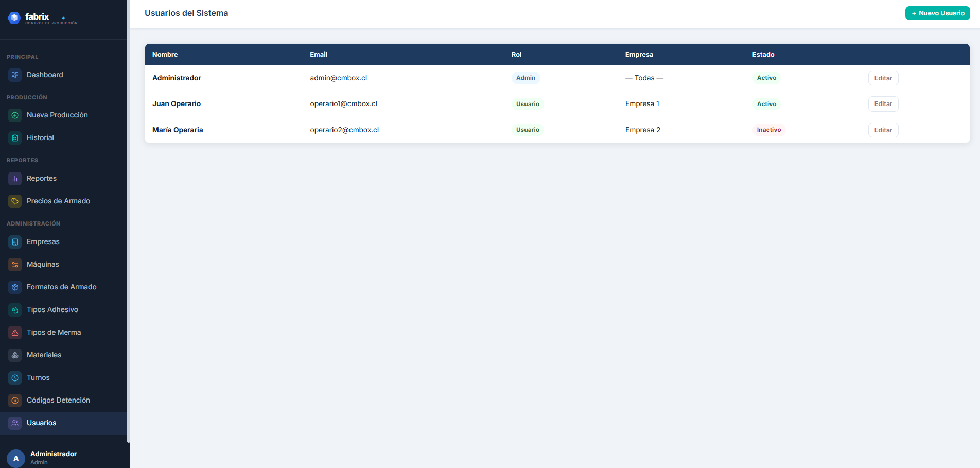This screenshot has height=468, width=980.
Task: Click the Formatos de Armado box icon
Action: pyautogui.click(x=15, y=287)
